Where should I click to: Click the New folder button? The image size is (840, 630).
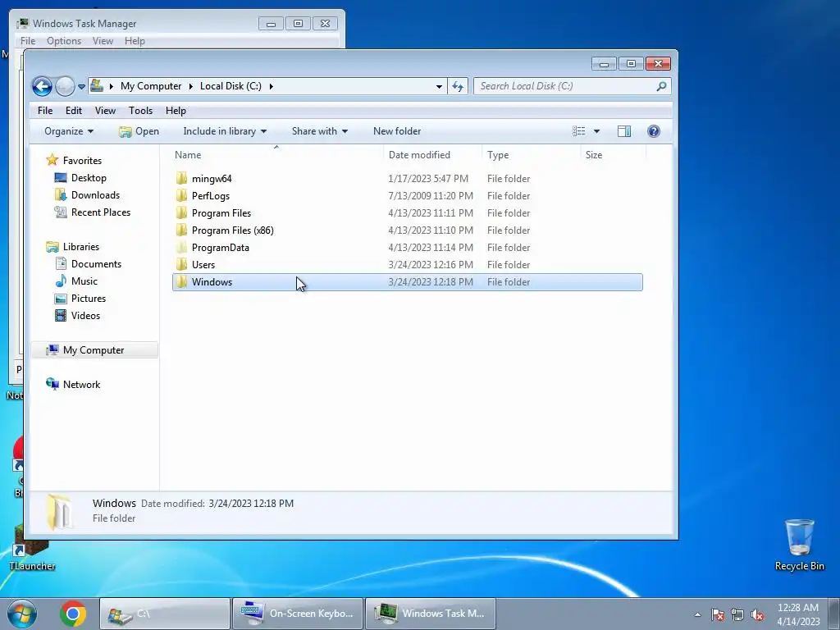(x=397, y=131)
